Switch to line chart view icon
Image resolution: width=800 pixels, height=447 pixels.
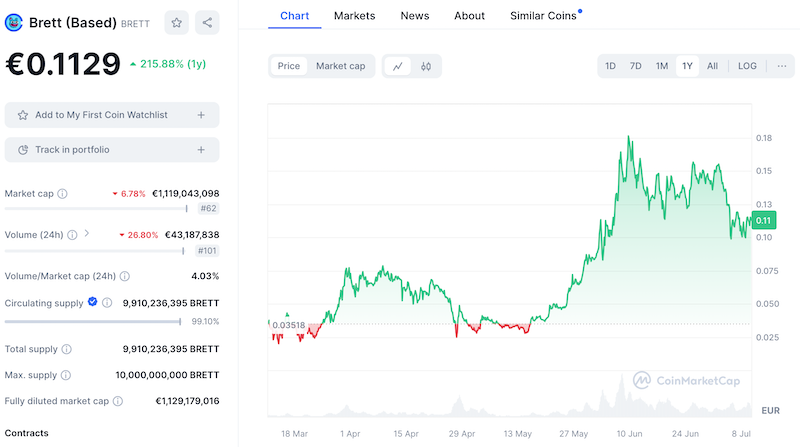[398, 66]
